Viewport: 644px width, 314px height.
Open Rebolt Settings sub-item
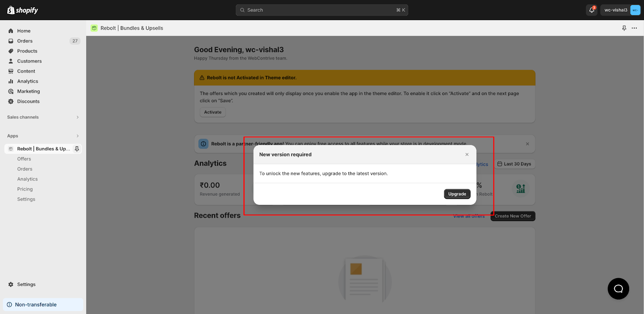pyautogui.click(x=26, y=199)
